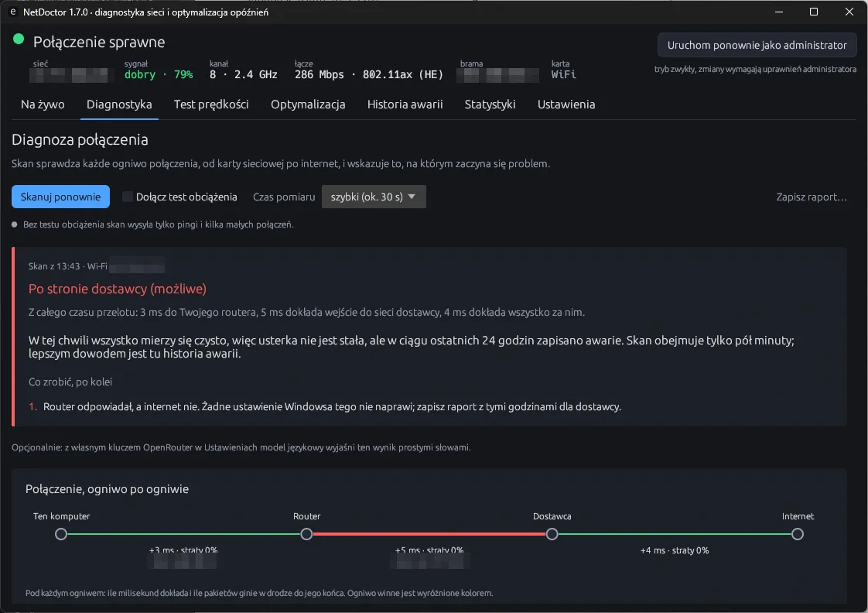The width and height of the screenshot is (868, 613).
Task: Open the Ustawienia tab
Action: 566,104
